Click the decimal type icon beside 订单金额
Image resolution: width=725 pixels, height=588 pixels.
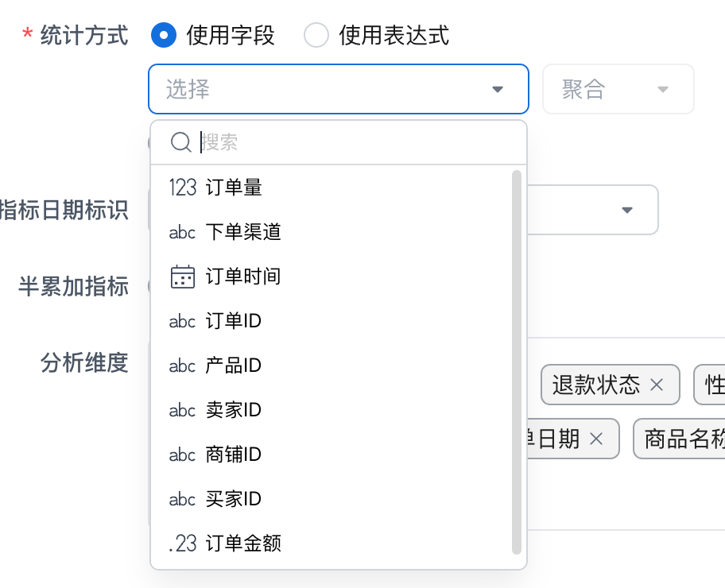coord(182,544)
